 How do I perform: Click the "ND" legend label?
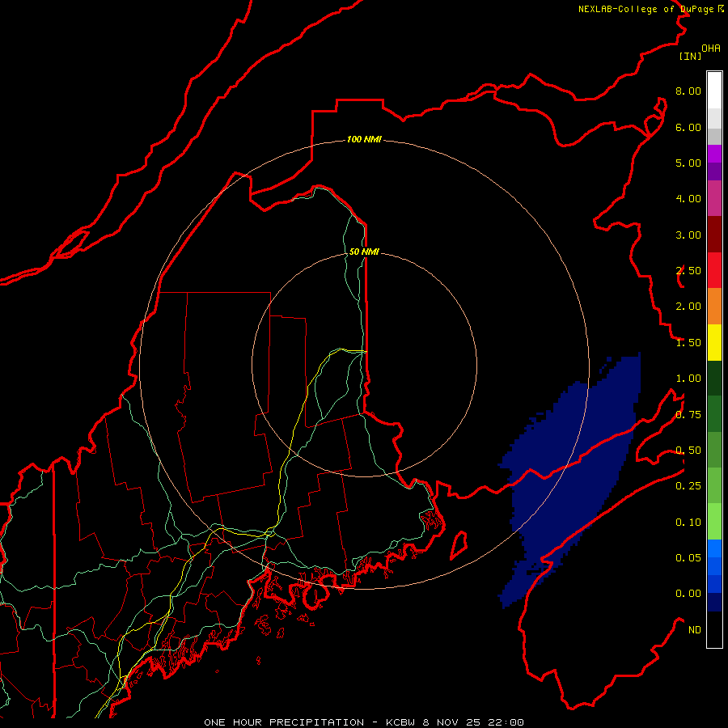click(x=695, y=630)
